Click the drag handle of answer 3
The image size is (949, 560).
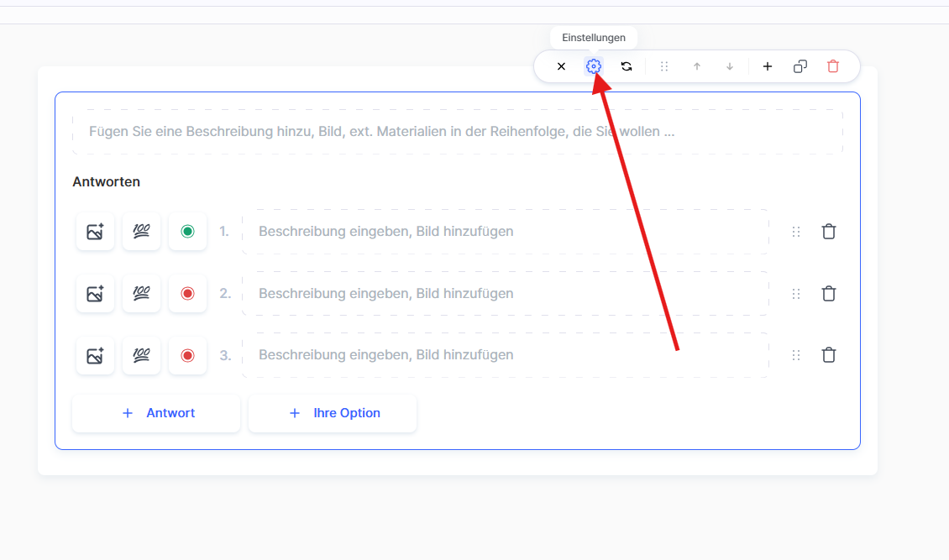point(796,356)
